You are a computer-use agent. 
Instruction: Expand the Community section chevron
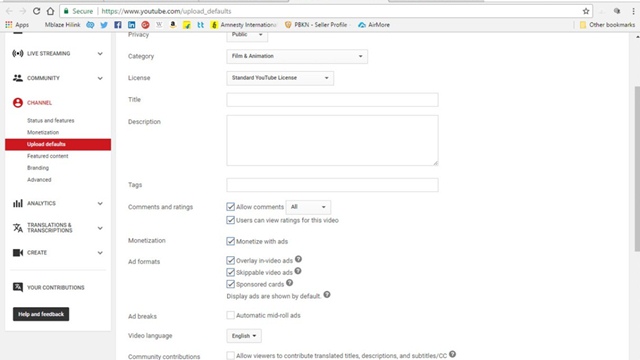pyautogui.click(x=100, y=78)
